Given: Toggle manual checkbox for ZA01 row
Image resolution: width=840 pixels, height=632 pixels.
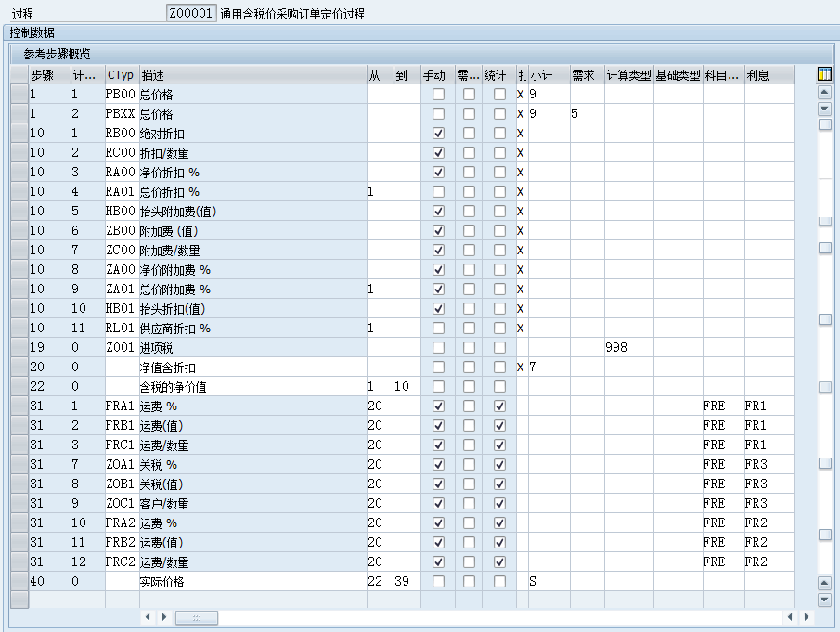Looking at the screenshot, I should [x=438, y=290].
